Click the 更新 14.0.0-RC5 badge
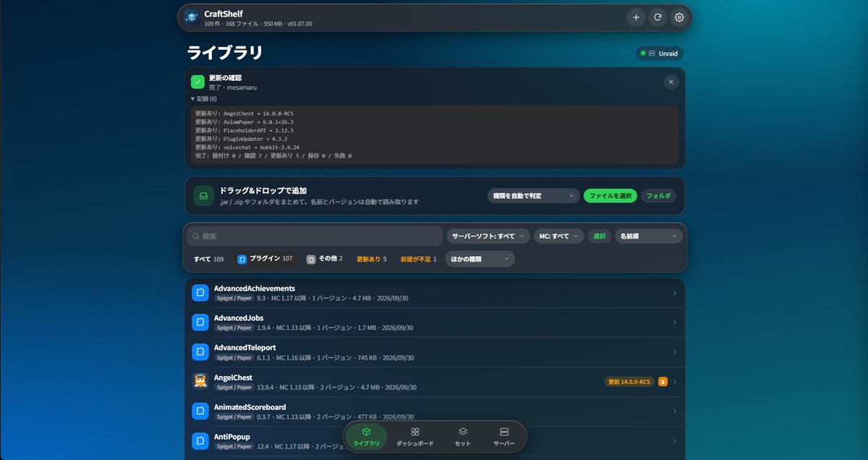The height and width of the screenshot is (460, 868). 629,381
